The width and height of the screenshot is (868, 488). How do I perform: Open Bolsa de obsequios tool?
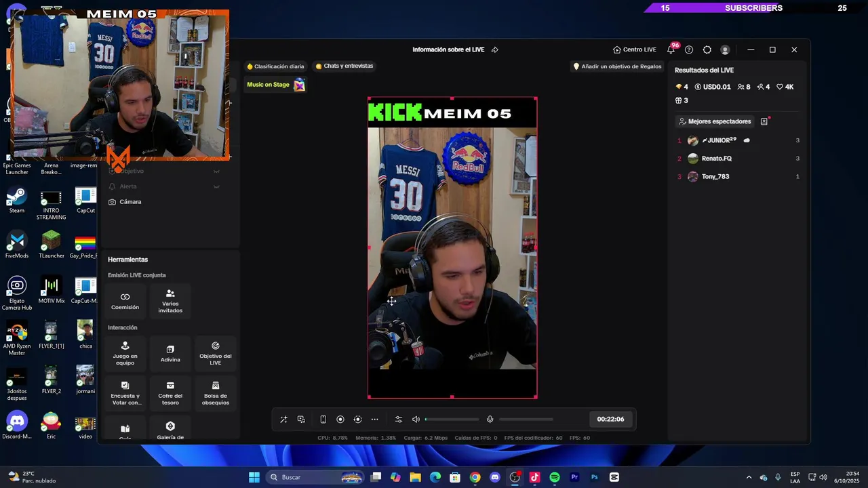tap(216, 393)
